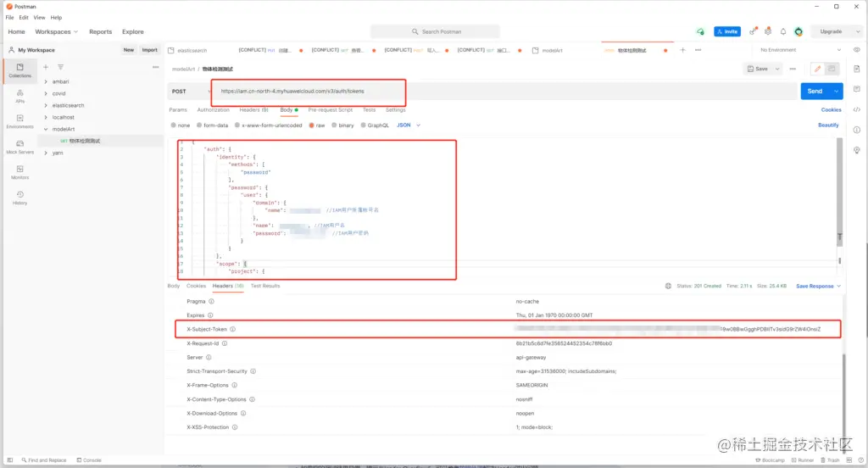
Task: Open the Monitors sidebar panel
Action: [x=20, y=172]
